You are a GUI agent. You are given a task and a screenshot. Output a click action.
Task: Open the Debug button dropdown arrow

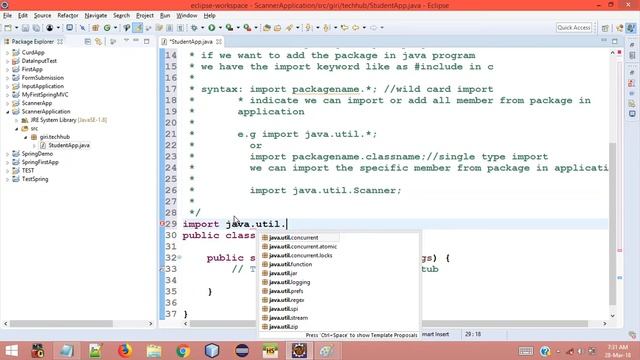202,28
